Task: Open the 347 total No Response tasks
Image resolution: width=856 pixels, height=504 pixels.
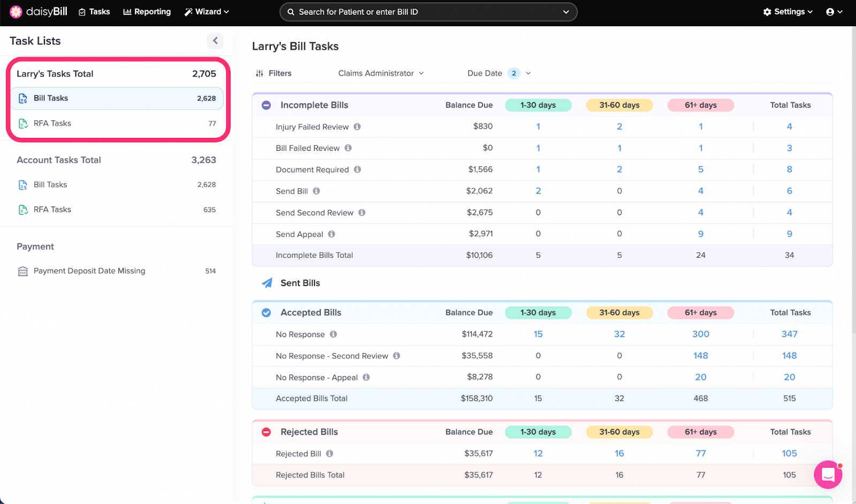Action: [789, 334]
